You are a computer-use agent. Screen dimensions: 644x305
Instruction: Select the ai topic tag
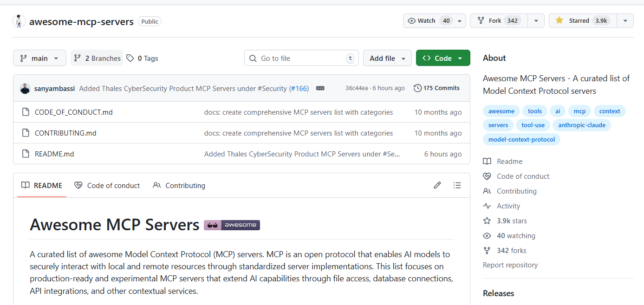coord(558,111)
